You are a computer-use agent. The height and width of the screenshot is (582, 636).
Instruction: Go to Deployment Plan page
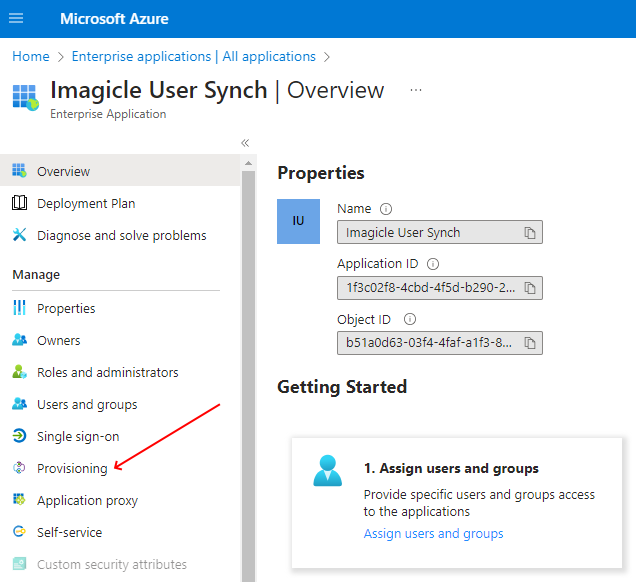pyautogui.click(x=86, y=203)
